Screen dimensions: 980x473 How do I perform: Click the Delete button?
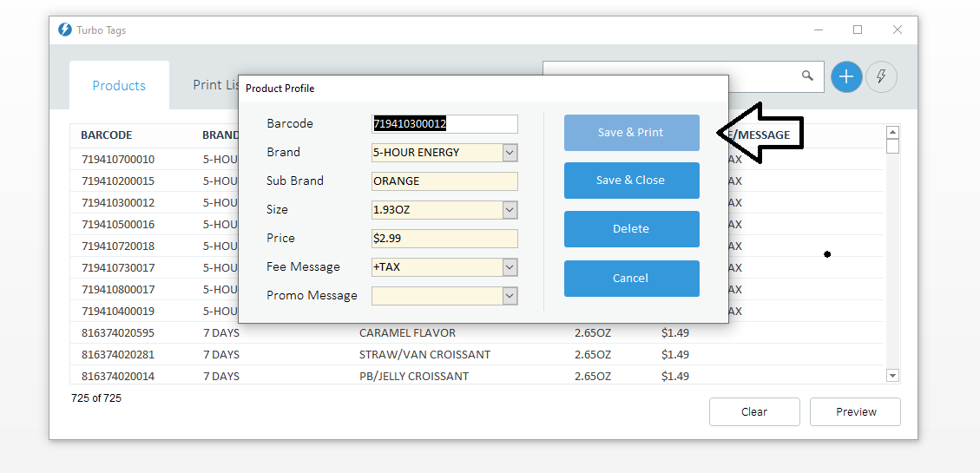(x=631, y=229)
